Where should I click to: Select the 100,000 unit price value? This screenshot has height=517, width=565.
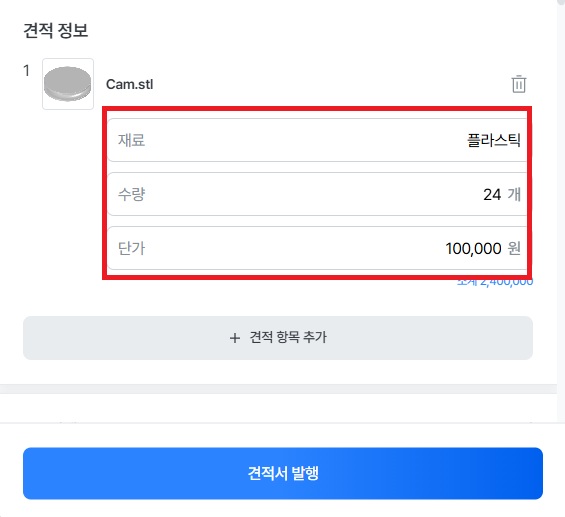pyautogui.click(x=473, y=249)
